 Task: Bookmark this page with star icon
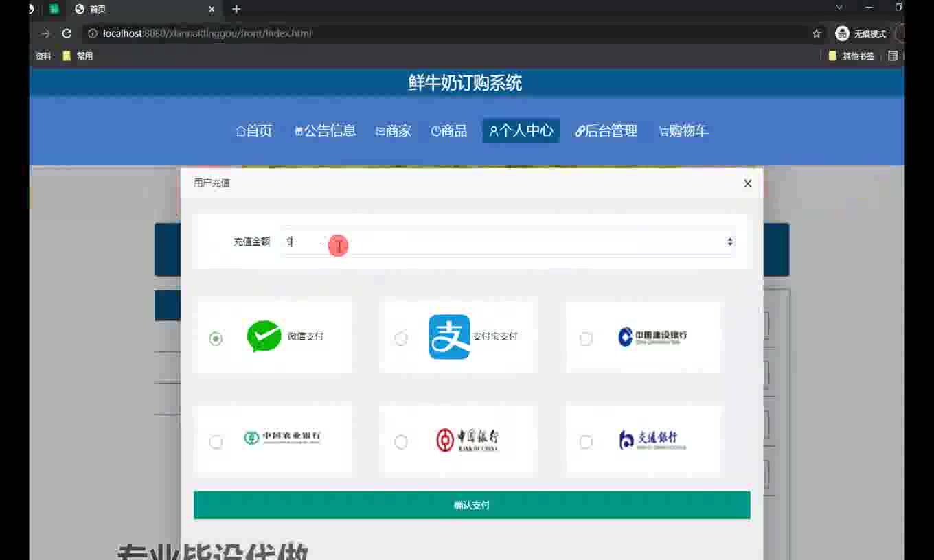[817, 33]
